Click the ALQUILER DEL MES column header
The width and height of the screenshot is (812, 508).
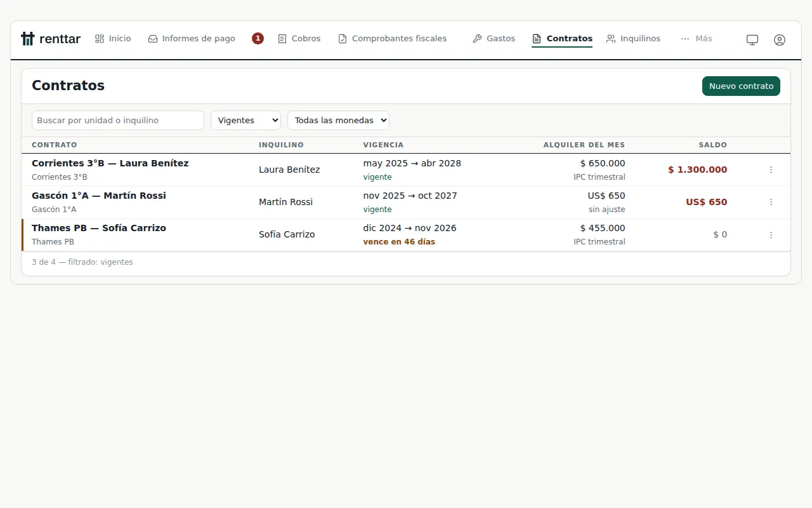tap(584, 145)
